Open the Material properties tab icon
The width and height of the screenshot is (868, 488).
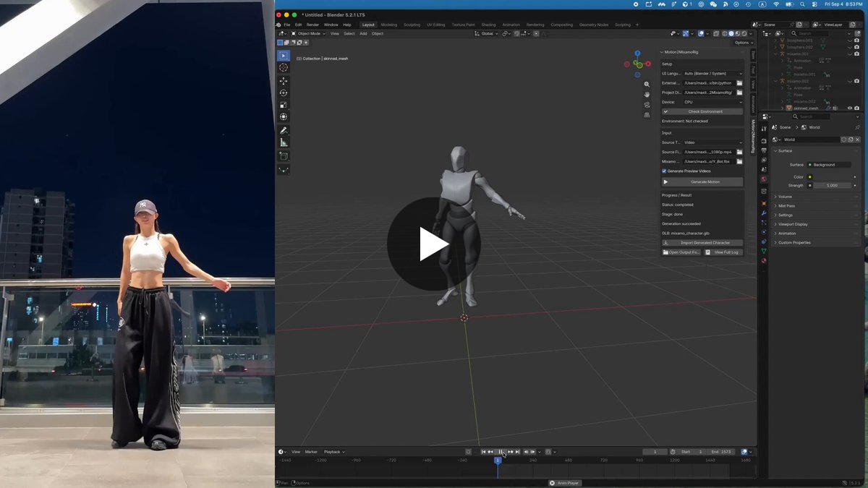click(x=764, y=261)
